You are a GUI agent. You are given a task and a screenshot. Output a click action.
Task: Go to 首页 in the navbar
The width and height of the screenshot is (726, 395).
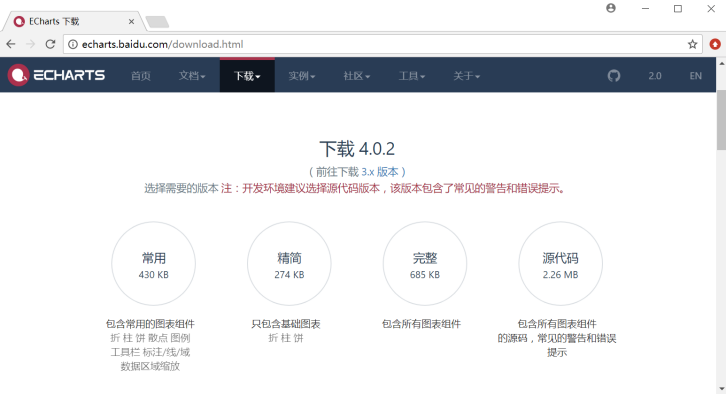coord(141,75)
